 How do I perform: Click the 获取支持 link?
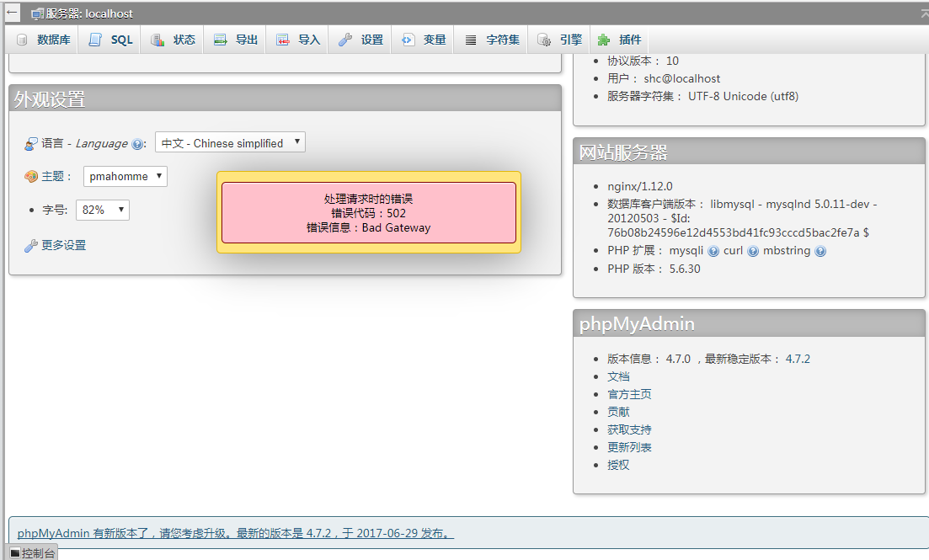[629, 429]
